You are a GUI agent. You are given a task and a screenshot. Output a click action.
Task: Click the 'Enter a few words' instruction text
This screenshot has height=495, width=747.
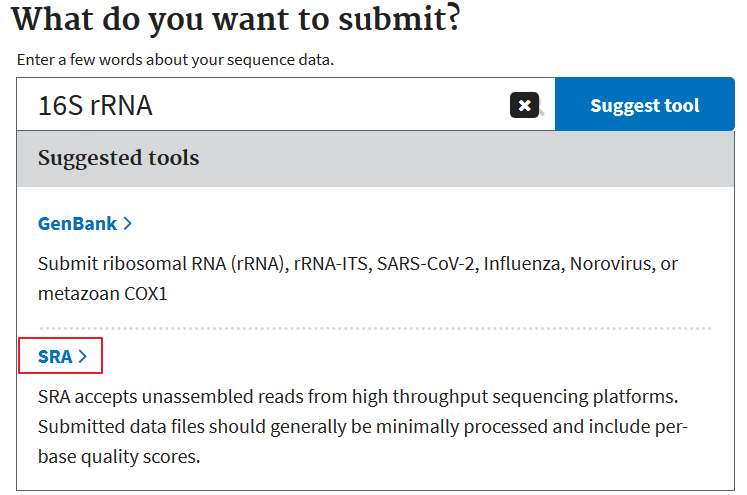tap(175, 60)
